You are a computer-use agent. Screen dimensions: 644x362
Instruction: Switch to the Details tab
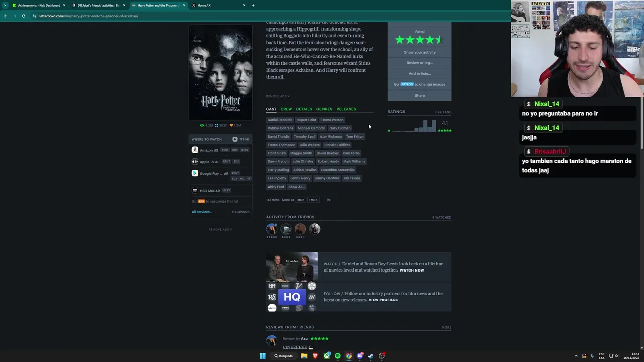304,109
